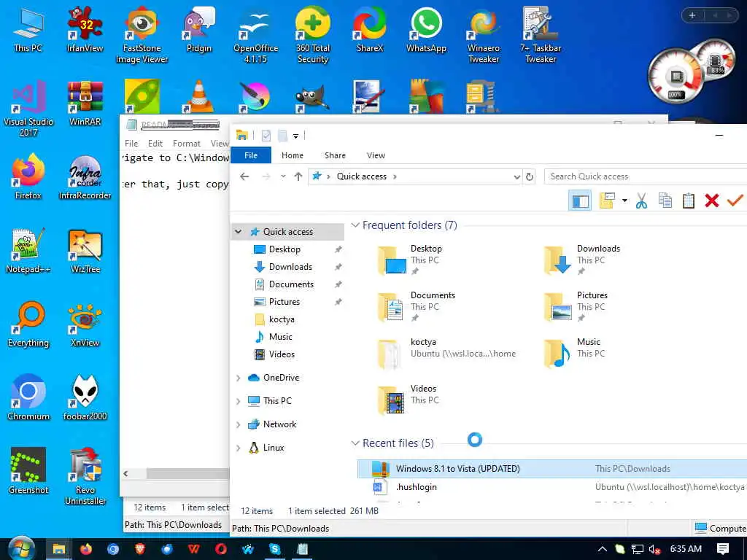
Task: Select the WizTree desktop icon
Action: point(85,251)
